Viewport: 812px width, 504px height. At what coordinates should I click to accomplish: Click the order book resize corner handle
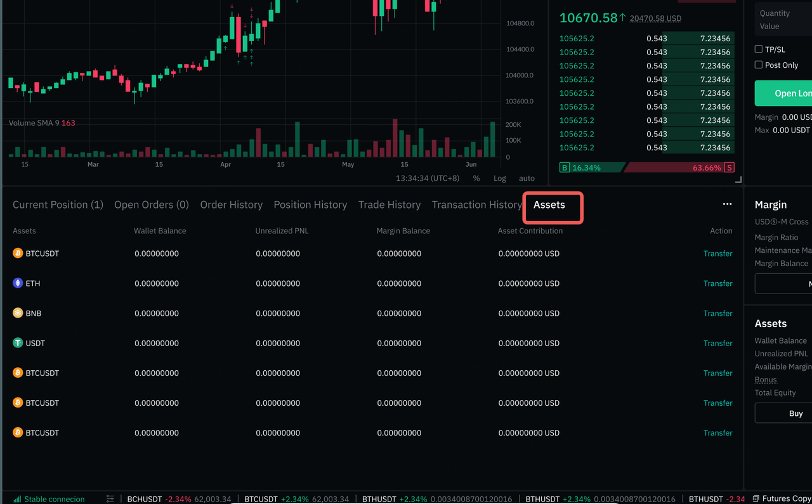click(738, 181)
